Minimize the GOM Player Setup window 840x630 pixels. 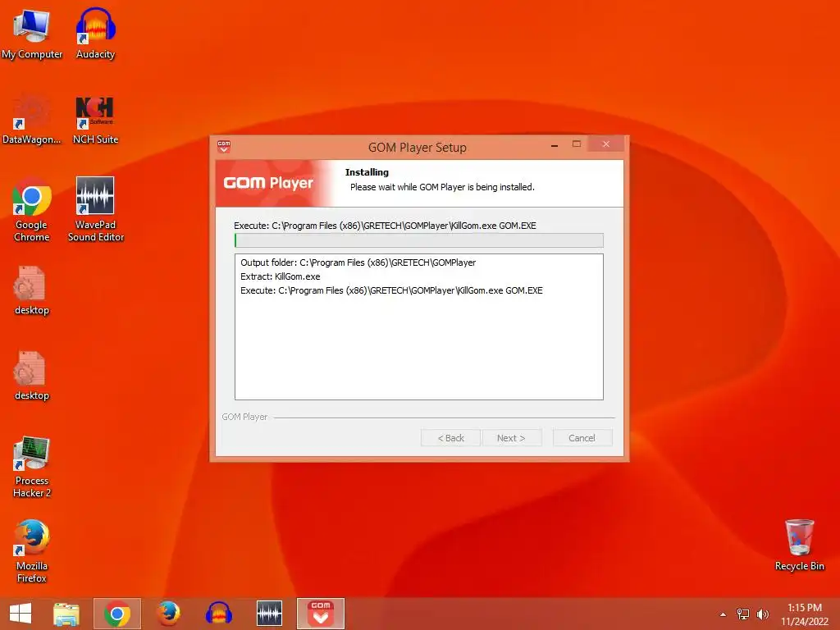[555, 144]
